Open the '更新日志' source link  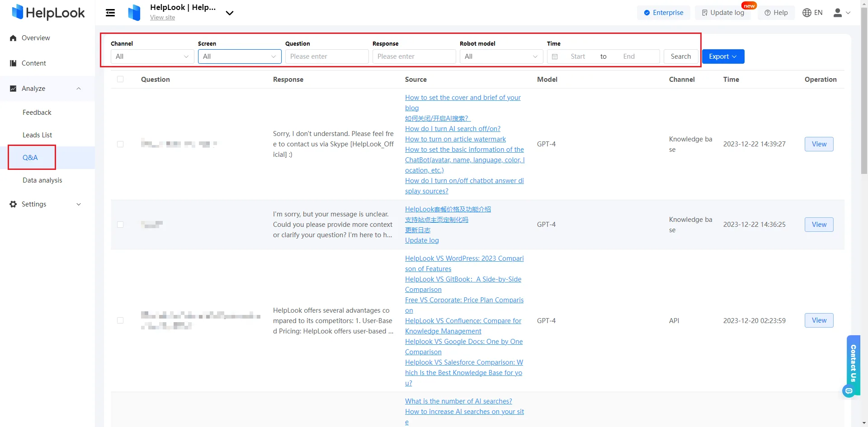point(418,230)
